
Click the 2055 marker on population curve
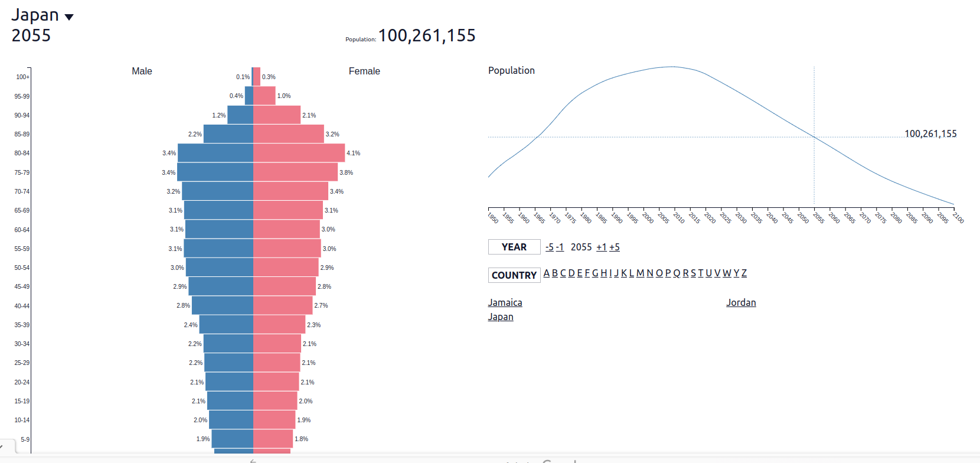point(814,137)
